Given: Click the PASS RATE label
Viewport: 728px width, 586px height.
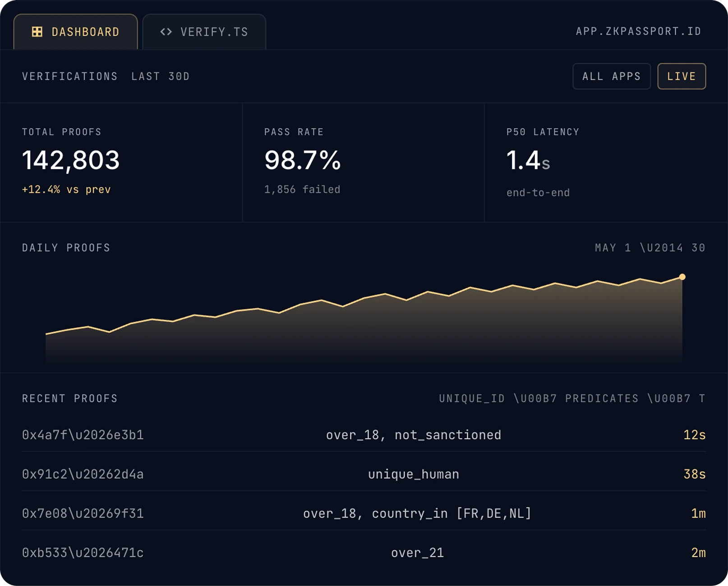Looking at the screenshot, I should (294, 132).
